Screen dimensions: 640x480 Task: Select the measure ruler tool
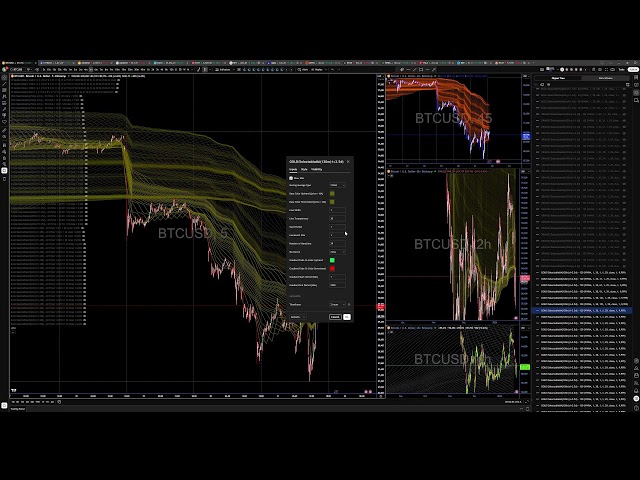4,131
